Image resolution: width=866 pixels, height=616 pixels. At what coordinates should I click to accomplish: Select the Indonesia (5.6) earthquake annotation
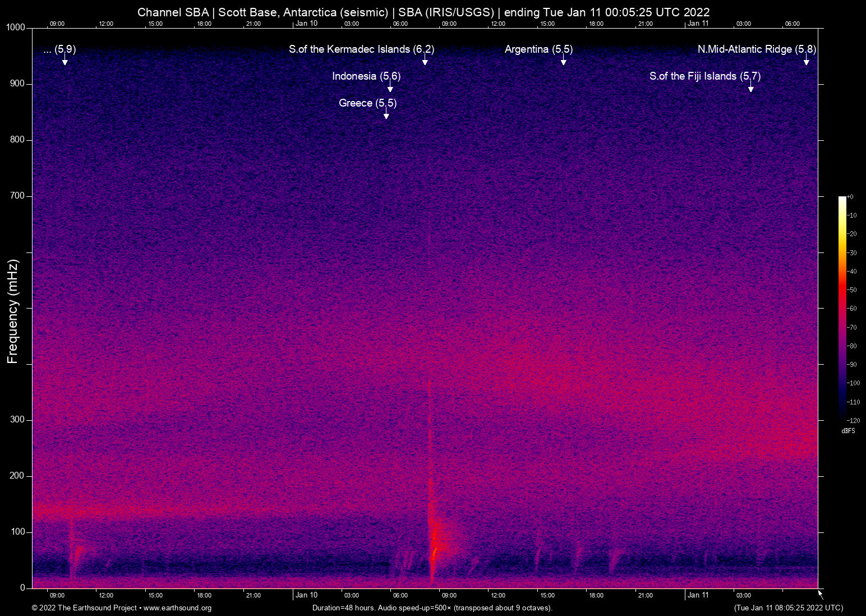tap(367, 76)
